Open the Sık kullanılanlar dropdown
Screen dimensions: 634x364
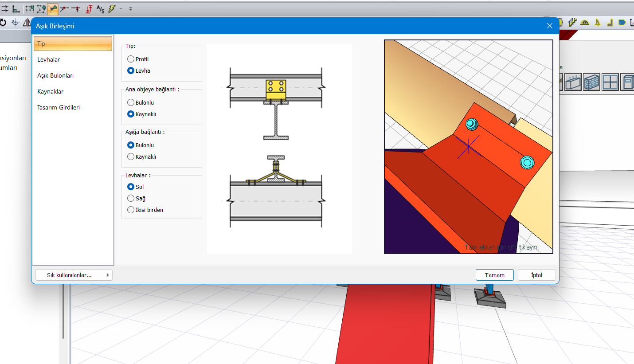tap(74, 275)
